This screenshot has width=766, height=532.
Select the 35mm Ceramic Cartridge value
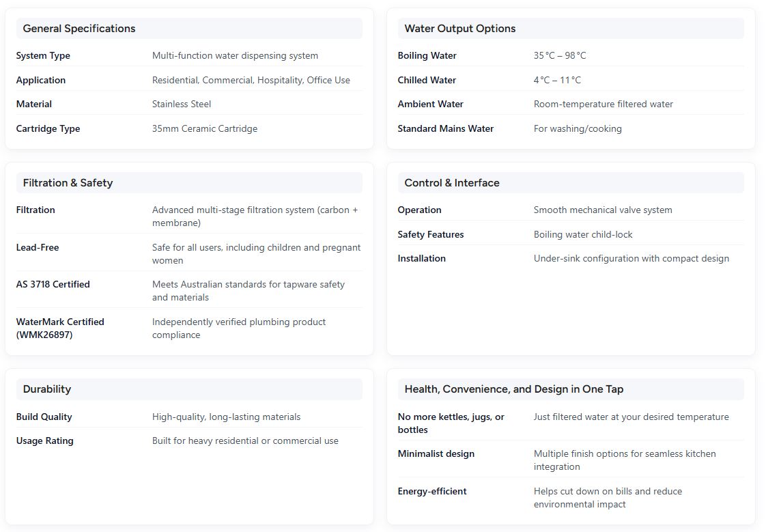205,129
